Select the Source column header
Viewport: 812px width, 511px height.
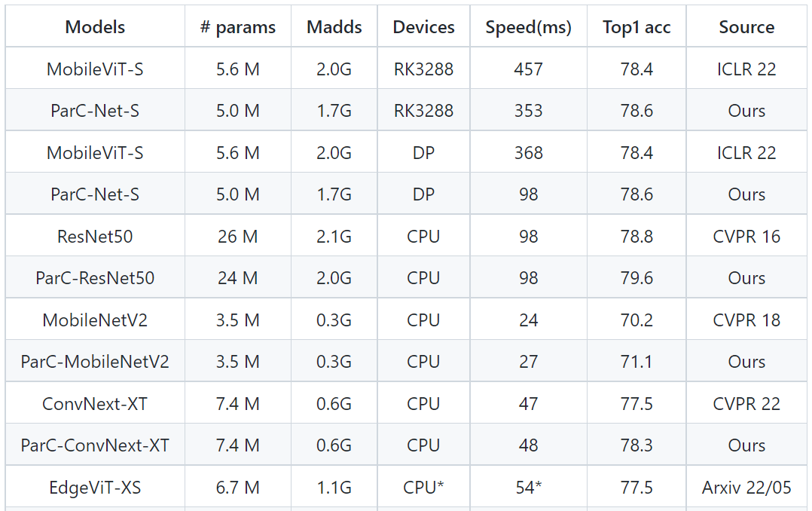pyautogui.click(x=746, y=27)
